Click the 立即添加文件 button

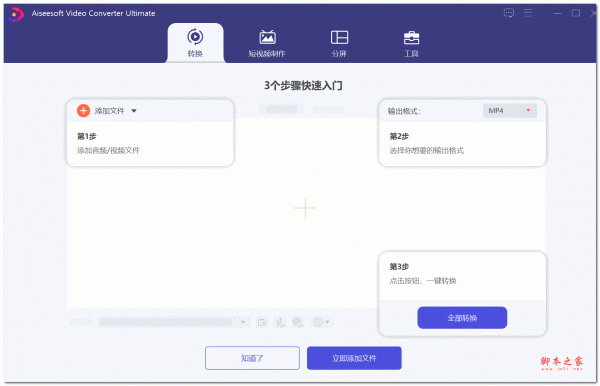point(354,358)
